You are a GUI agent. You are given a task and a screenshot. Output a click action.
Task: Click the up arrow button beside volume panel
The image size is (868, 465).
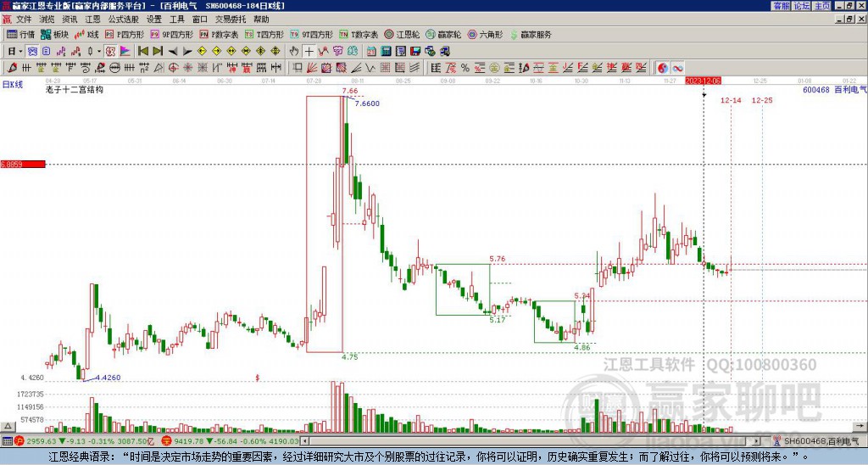(7, 427)
